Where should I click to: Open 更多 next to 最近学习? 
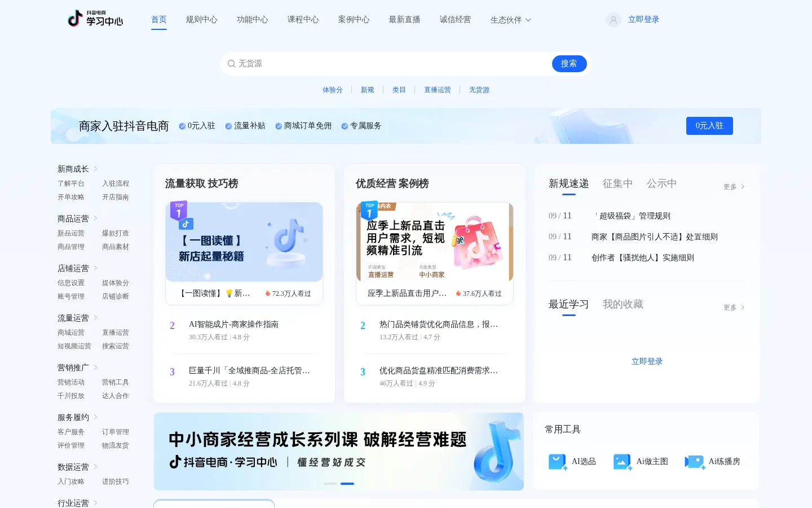point(734,308)
